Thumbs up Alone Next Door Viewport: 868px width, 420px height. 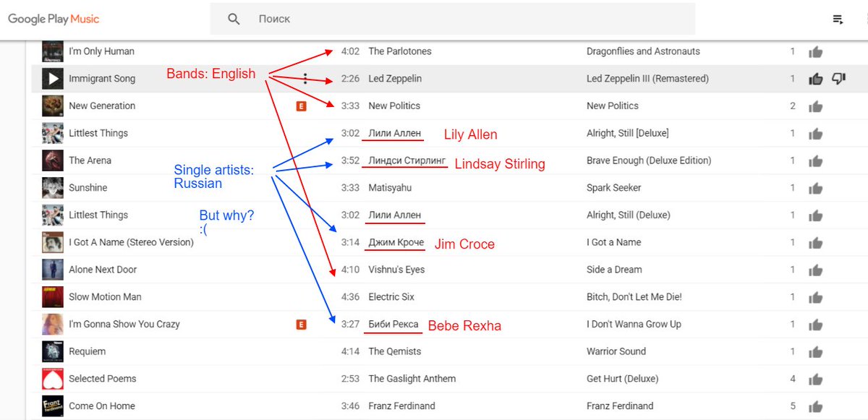816,270
